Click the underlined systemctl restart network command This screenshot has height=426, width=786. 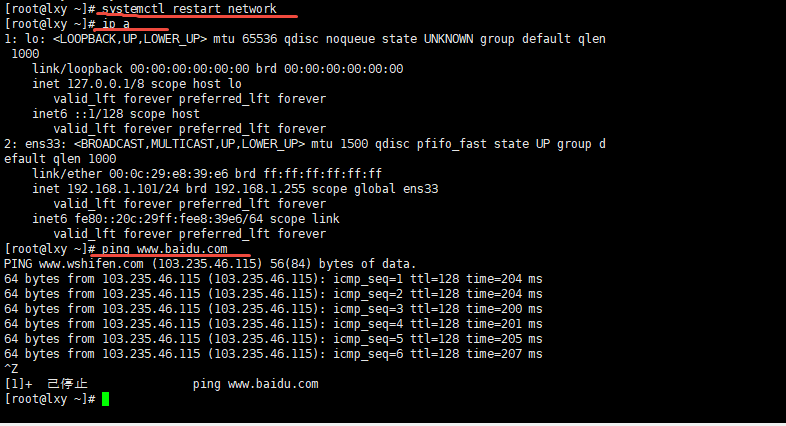(189, 9)
